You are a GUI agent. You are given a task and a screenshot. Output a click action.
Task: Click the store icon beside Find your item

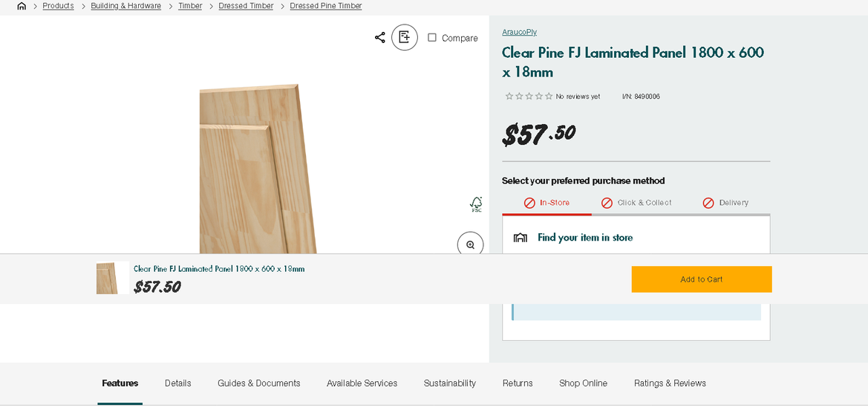click(521, 238)
